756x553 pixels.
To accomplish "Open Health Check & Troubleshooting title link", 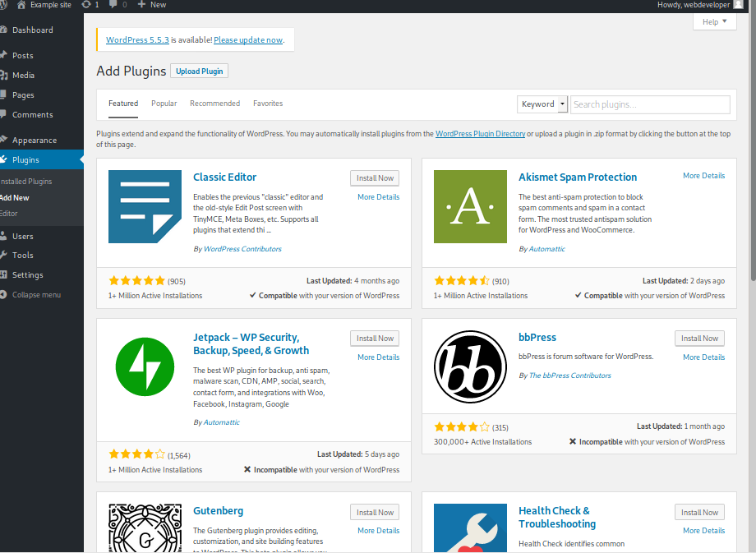I will coord(557,518).
